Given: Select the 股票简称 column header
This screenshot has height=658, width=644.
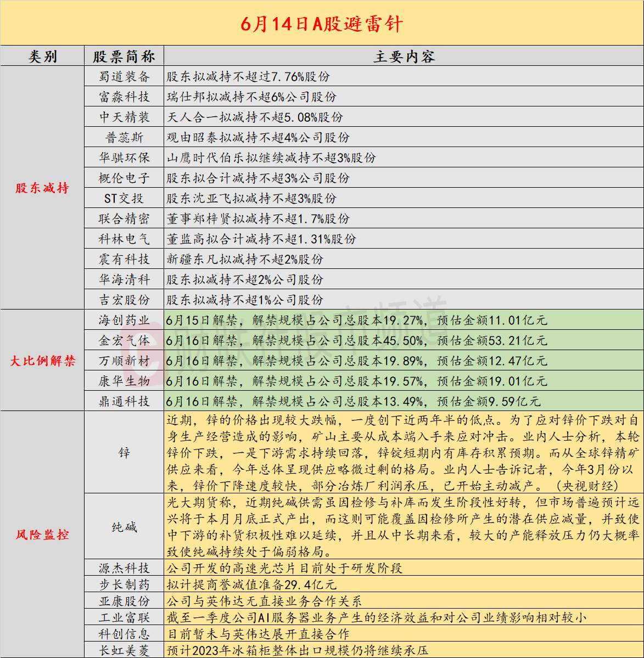Looking at the screenshot, I should click(124, 56).
